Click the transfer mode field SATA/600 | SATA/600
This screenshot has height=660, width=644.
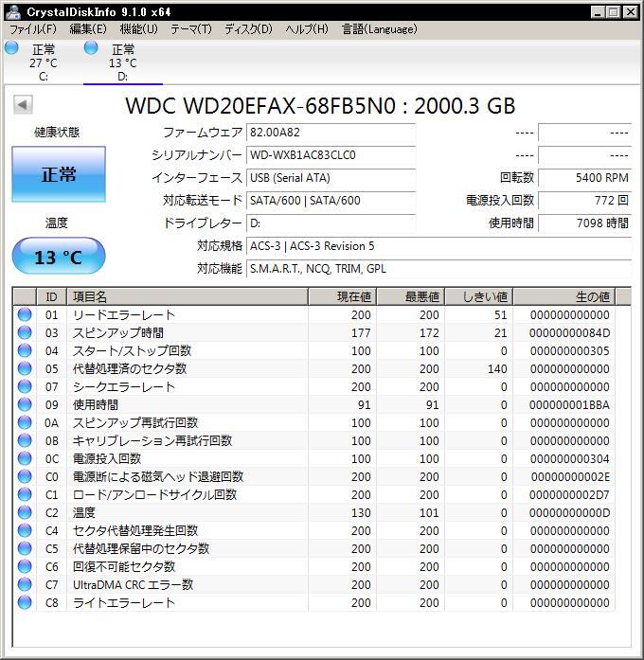point(331,201)
